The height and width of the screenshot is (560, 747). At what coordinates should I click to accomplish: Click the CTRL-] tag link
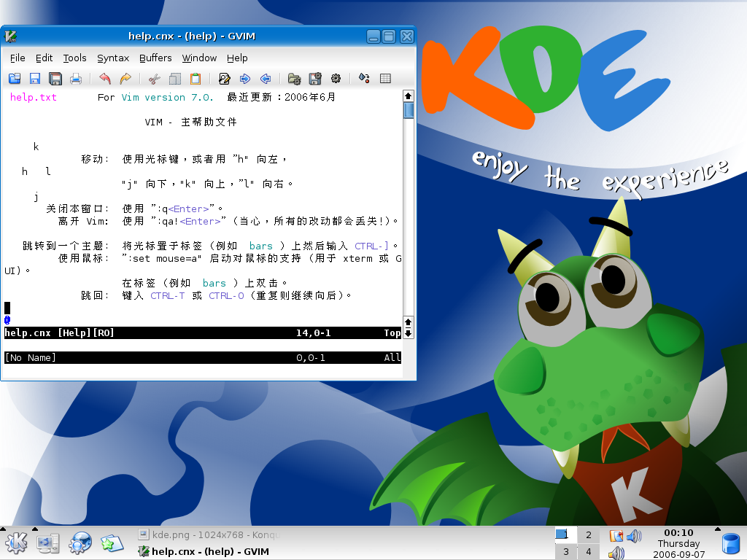click(x=371, y=246)
